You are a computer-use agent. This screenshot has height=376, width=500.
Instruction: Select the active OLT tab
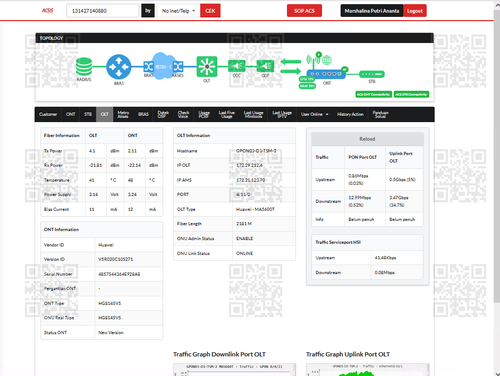point(105,114)
